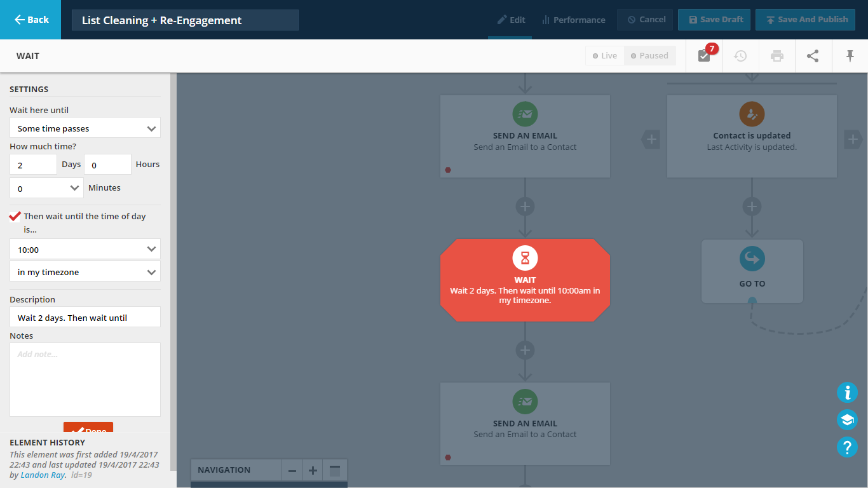The height and width of the screenshot is (488, 868).
Task: Click the Landon Ray link
Action: pos(43,475)
